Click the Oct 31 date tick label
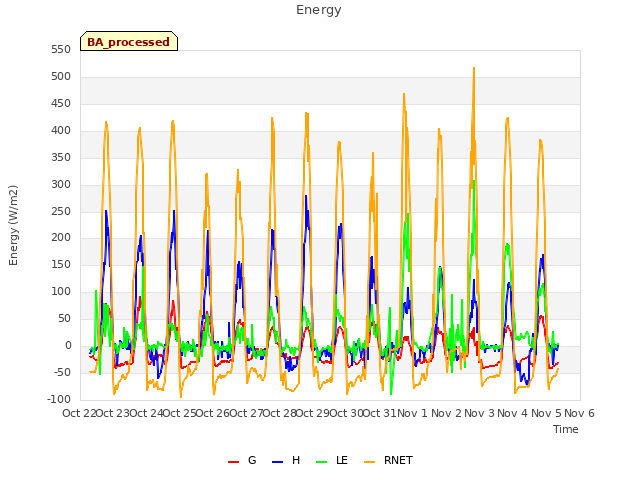The height and width of the screenshot is (480, 640). (x=380, y=413)
